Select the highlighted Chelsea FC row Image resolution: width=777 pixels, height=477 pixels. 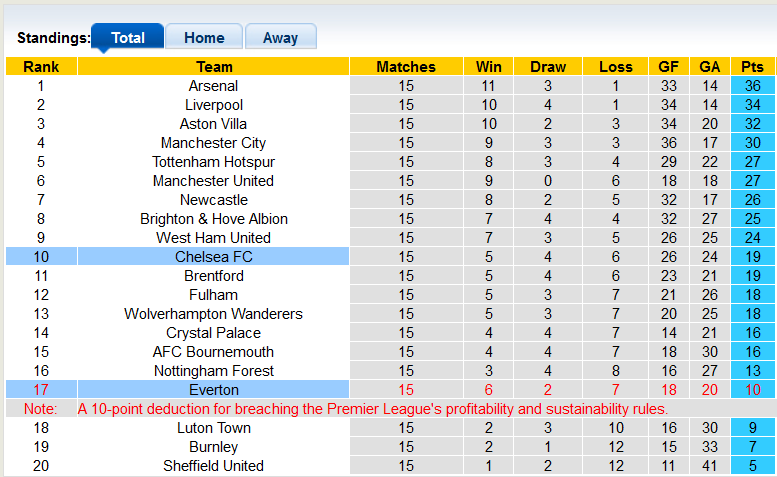point(213,257)
